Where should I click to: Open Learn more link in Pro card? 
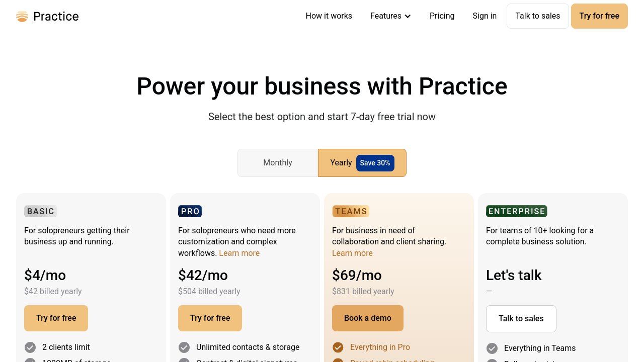tap(239, 253)
